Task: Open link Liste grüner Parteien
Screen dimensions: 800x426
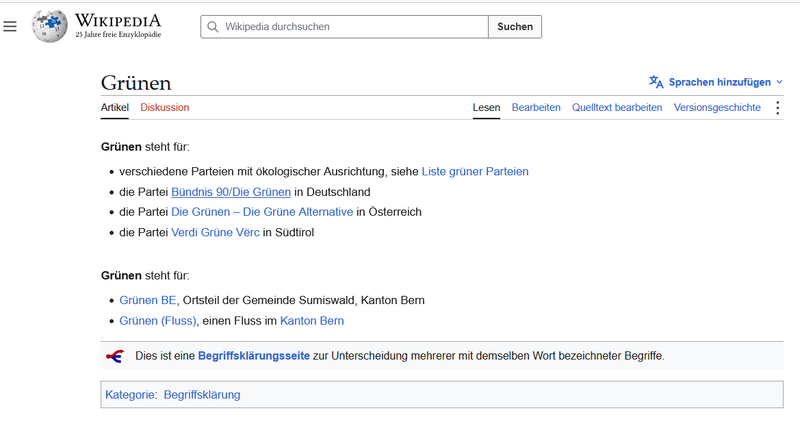Action: click(x=475, y=171)
